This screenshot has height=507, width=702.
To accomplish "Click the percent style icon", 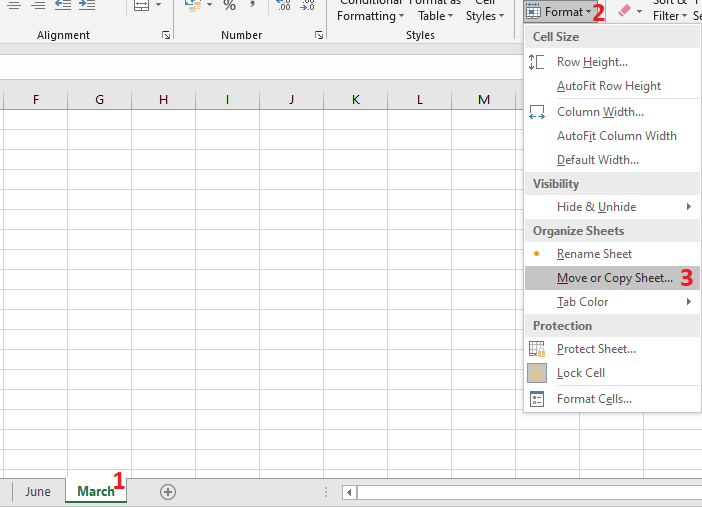I will click(229, 6).
